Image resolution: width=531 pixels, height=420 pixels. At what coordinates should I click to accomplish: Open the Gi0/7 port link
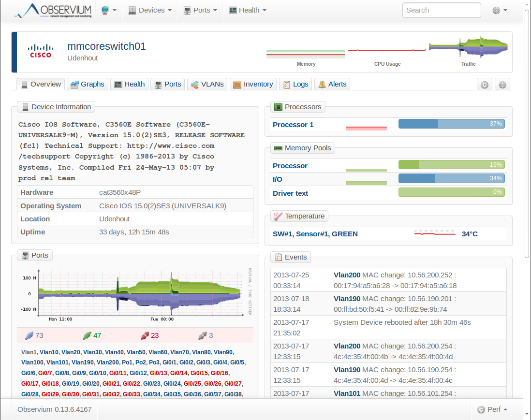45,373
